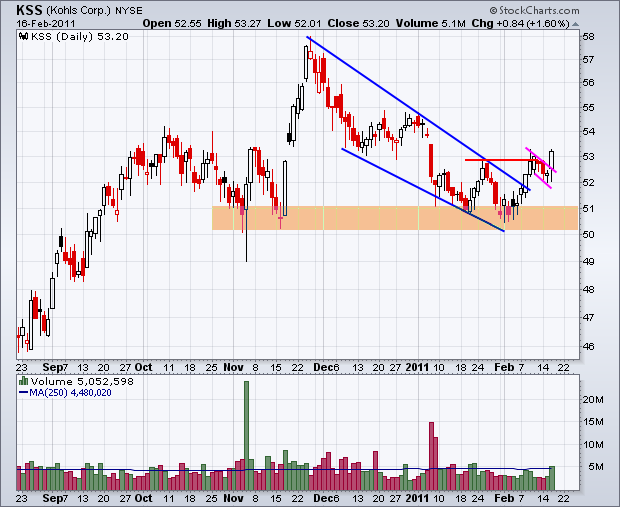Screen dimensions: 620x507
Task: Click the tallest green volume bar in November
Action: pyautogui.click(x=246, y=435)
